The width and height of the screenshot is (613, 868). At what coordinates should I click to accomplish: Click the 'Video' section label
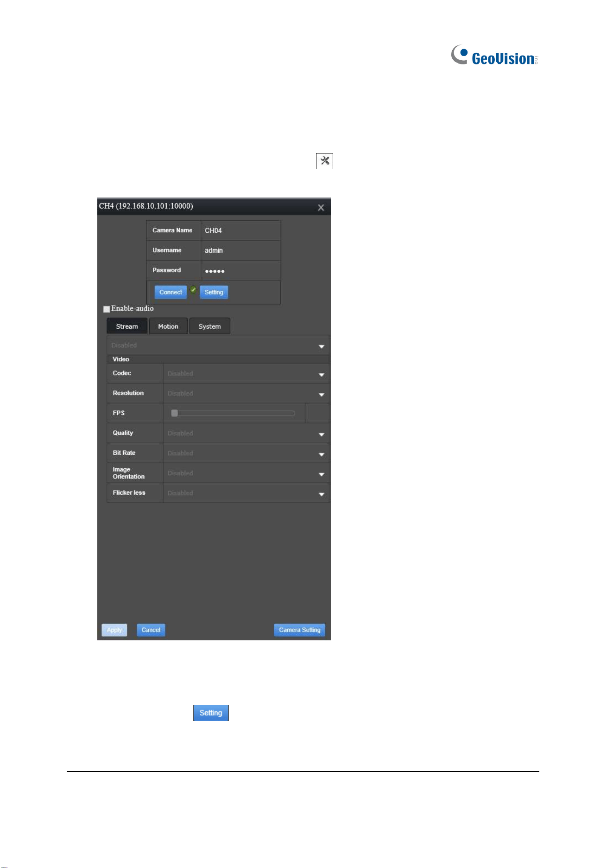[x=121, y=359]
